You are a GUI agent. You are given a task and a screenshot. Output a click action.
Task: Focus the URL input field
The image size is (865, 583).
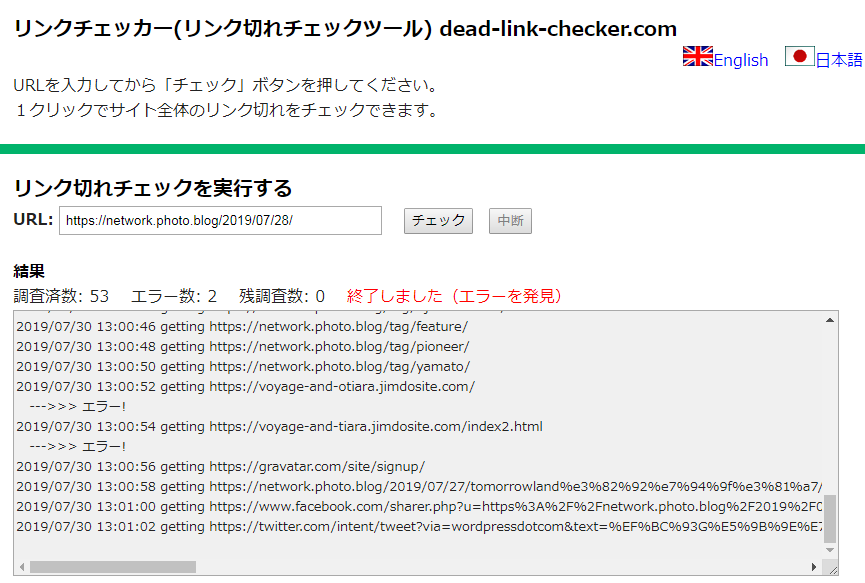(x=220, y=220)
